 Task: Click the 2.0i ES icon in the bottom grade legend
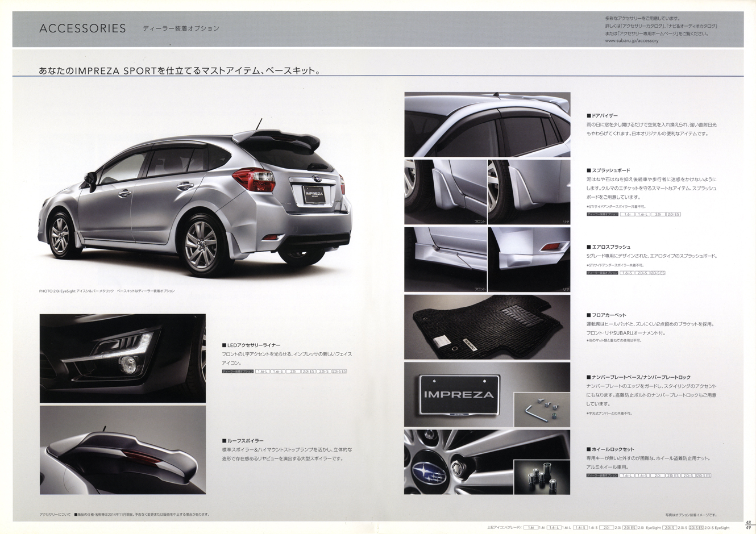(629, 528)
